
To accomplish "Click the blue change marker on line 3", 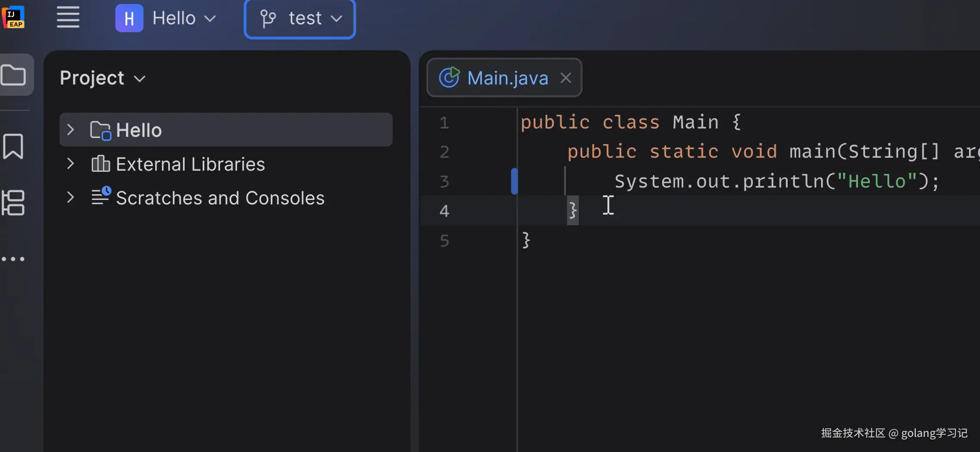I will (x=514, y=181).
